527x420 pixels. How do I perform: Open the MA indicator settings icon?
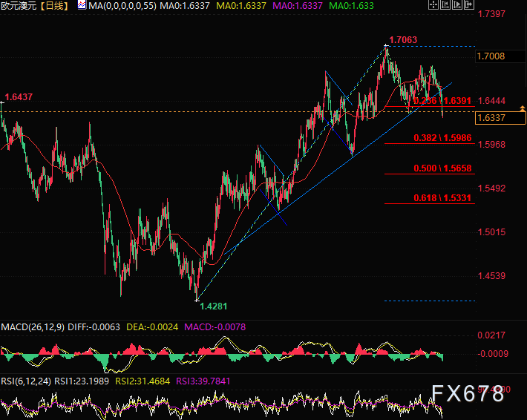[x=82, y=5]
